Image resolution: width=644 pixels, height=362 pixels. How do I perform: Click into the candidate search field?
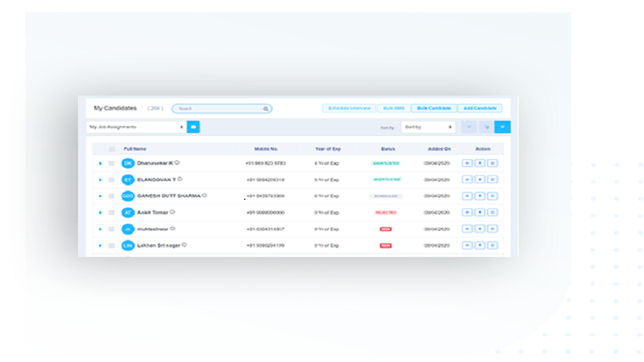217,109
